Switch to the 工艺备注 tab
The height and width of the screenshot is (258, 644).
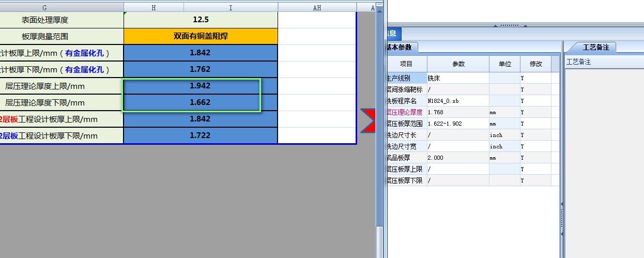tap(596, 47)
